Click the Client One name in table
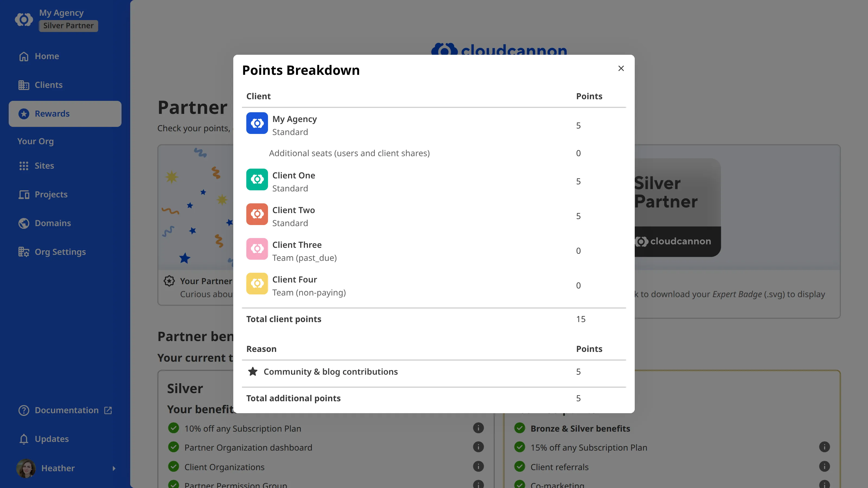Viewport: 868px width, 488px height. [293, 175]
